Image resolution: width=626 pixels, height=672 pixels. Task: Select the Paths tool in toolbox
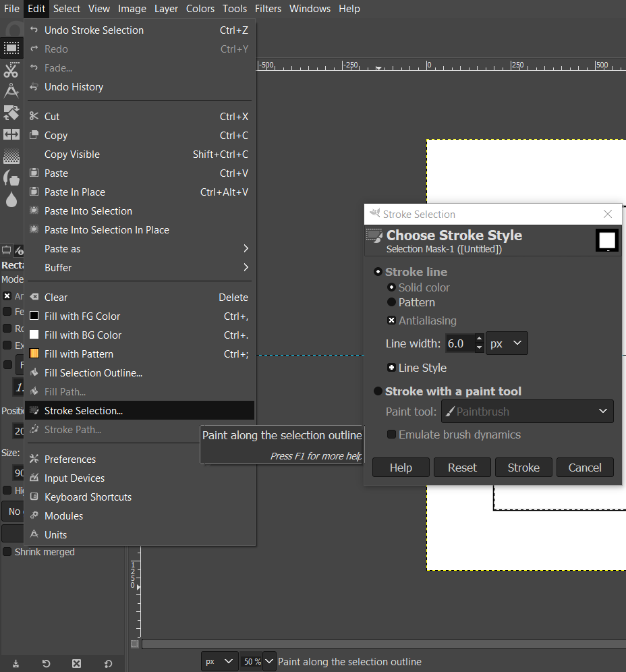coord(11,91)
